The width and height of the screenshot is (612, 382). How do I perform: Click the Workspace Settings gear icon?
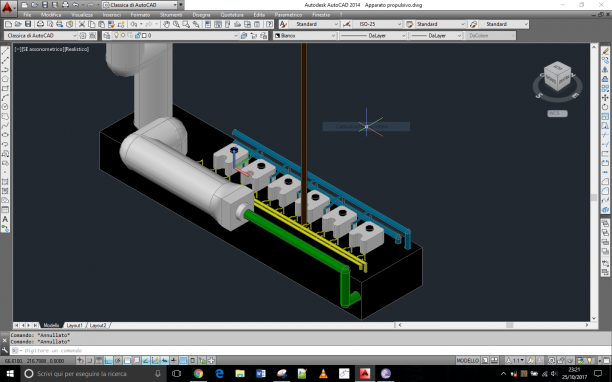(x=83, y=36)
